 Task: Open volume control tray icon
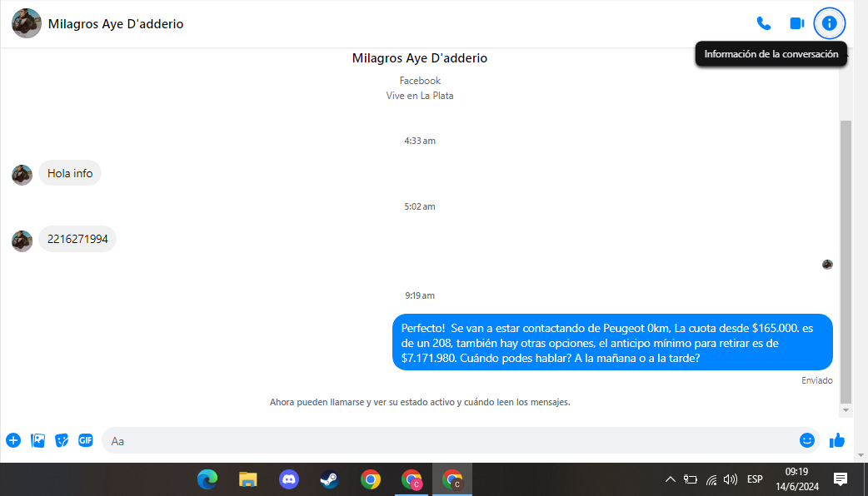coord(731,479)
